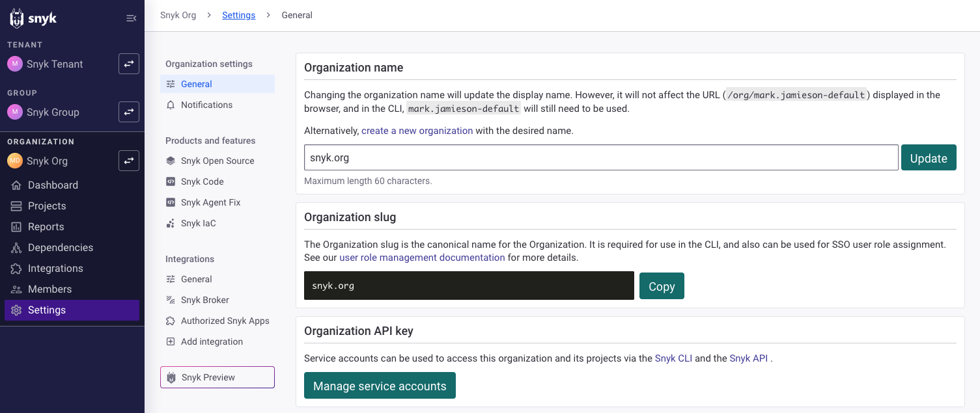Click inside the organization name text field
This screenshot has height=413, width=980.
point(600,157)
